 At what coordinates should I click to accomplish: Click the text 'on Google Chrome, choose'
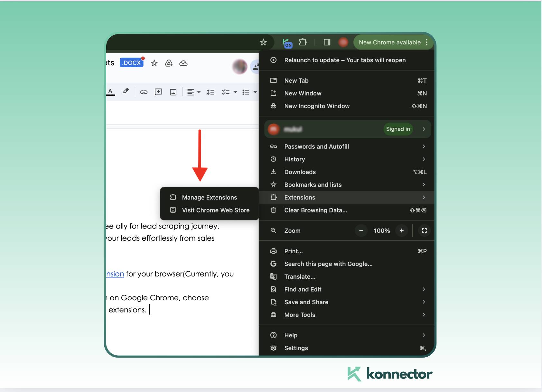[159, 298]
